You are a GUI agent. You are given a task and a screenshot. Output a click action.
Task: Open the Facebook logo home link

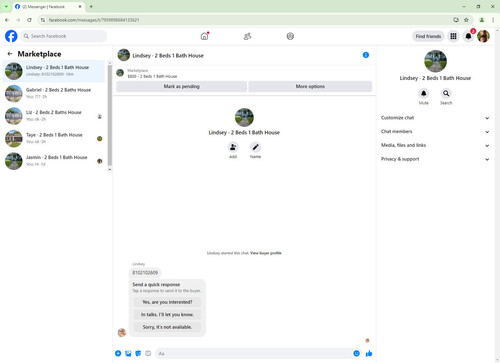click(x=11, y=36)
